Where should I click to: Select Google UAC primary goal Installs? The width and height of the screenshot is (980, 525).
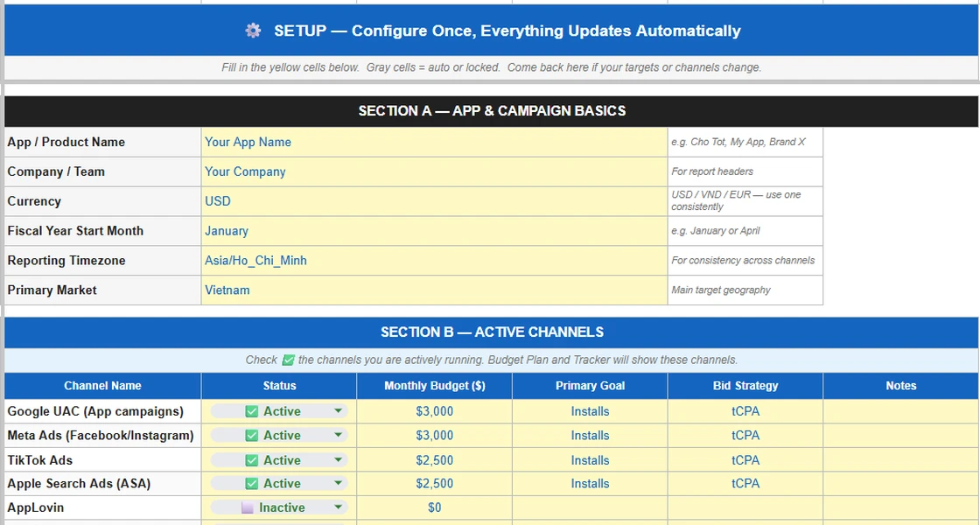click(x=590, y=411)
